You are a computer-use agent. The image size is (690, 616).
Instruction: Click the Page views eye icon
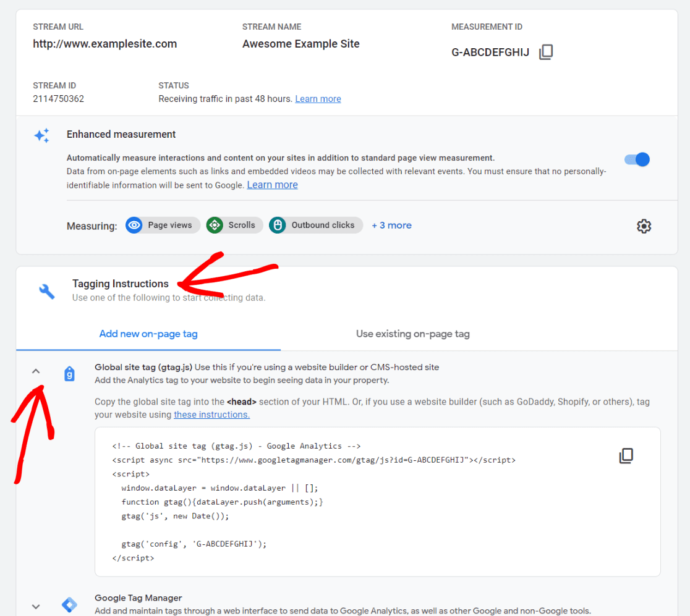point(134,226)
